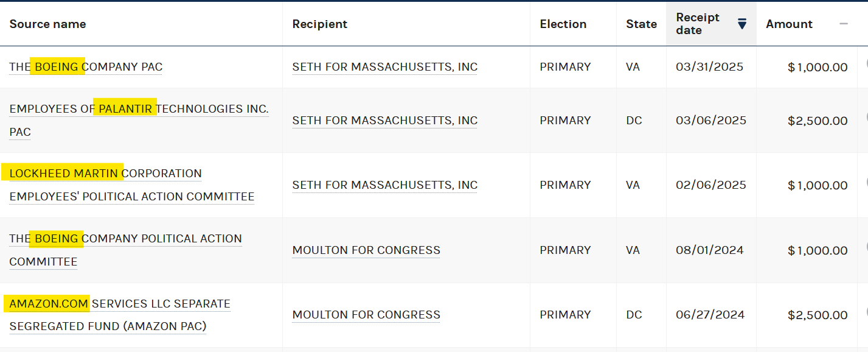
Task: Click the State column header
Action: (641, 24)
